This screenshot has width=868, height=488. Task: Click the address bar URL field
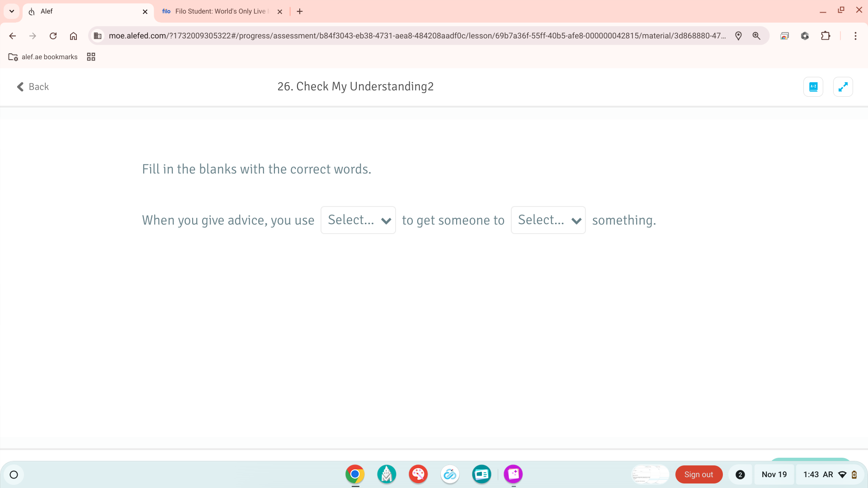(x=416, y=36)
